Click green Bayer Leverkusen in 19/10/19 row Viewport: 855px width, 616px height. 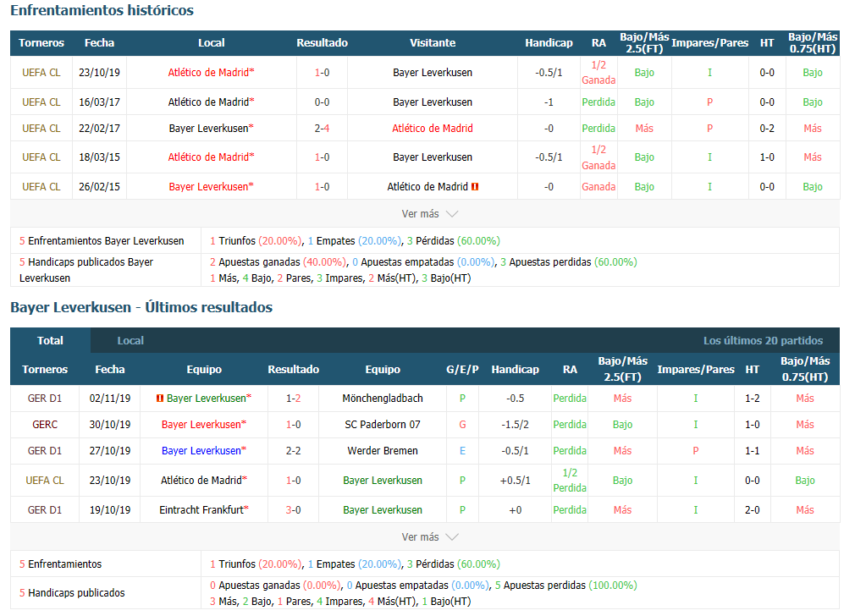[x=383, y=509]
